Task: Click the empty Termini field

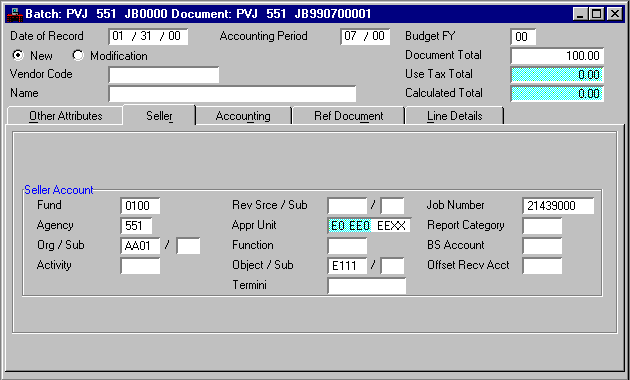Action: [367, 286]
